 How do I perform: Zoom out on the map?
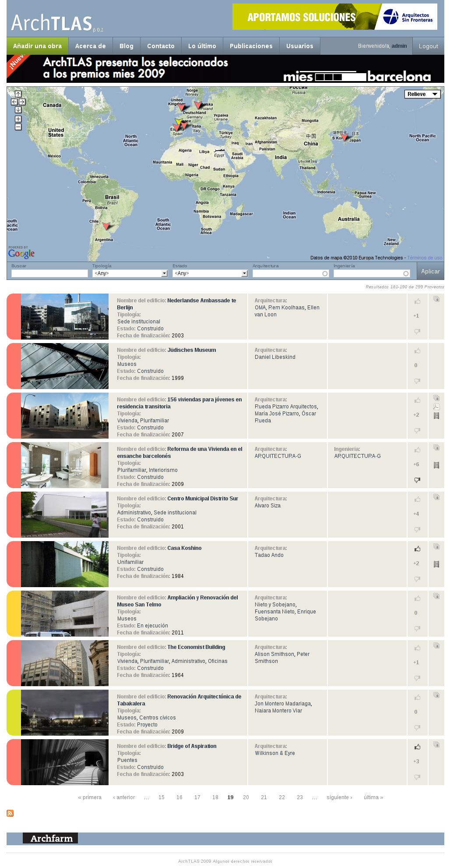point(18,127)
